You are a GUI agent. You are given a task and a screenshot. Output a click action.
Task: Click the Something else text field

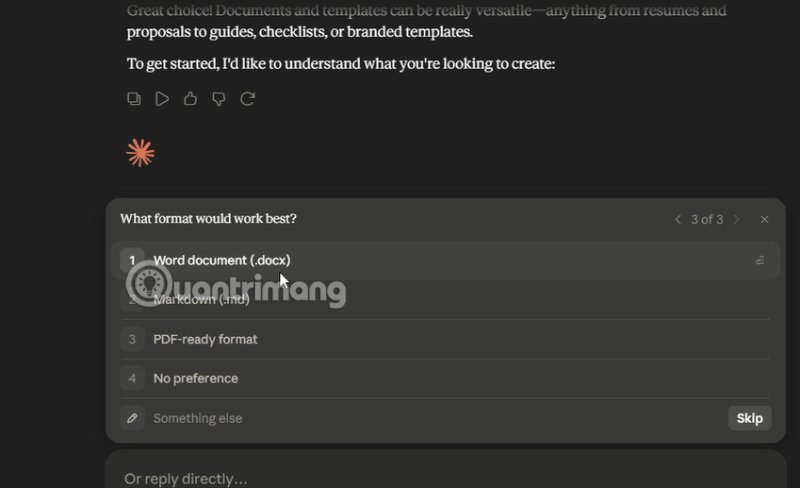tap(437, 418)
